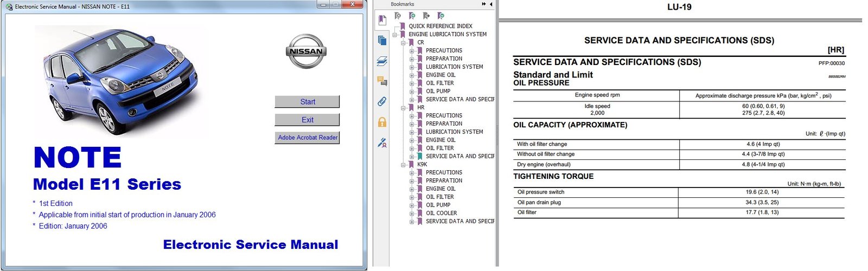The height and width of the screenshot is (271, 868).
Task: Select OIL FILTER bookmark under CR
Action: click(439, 83)
